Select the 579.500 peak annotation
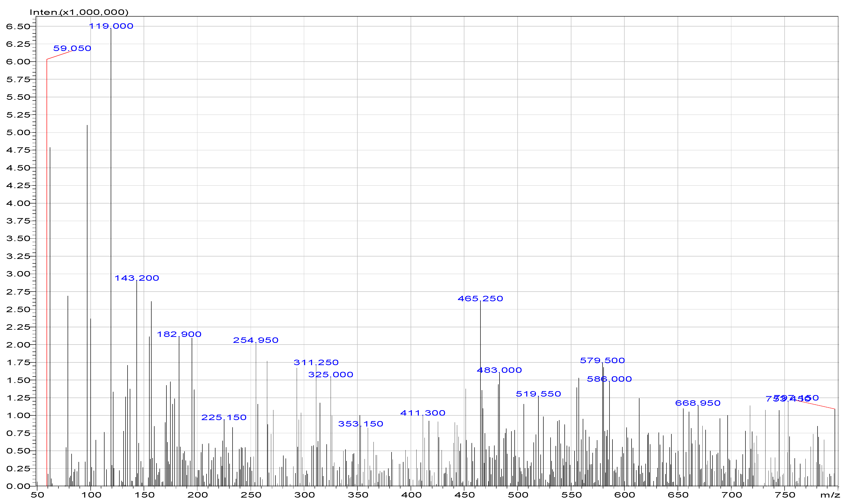 [603, 360]
